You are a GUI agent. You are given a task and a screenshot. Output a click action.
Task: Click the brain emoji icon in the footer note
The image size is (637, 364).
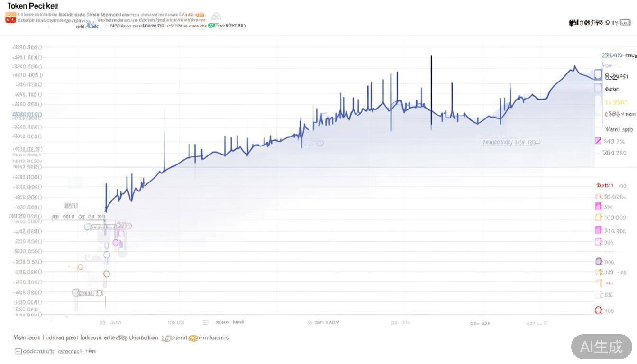click(193, 338)
